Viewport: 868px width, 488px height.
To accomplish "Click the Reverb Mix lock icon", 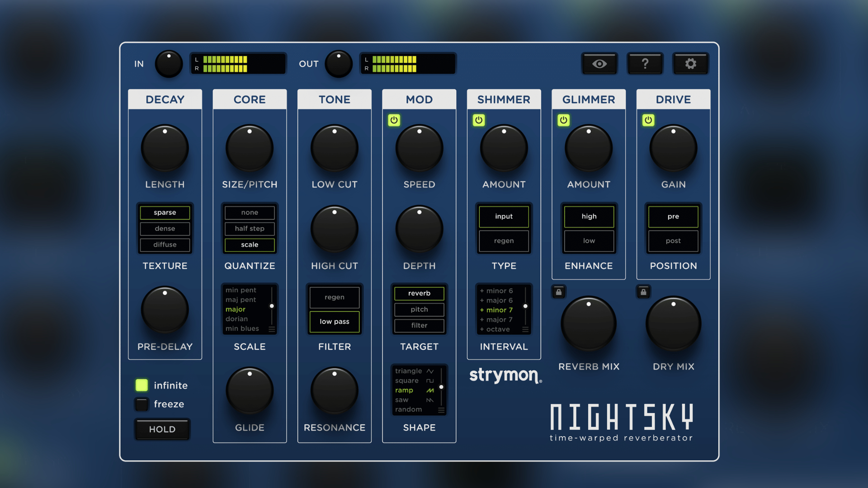I will coord(559,292).
